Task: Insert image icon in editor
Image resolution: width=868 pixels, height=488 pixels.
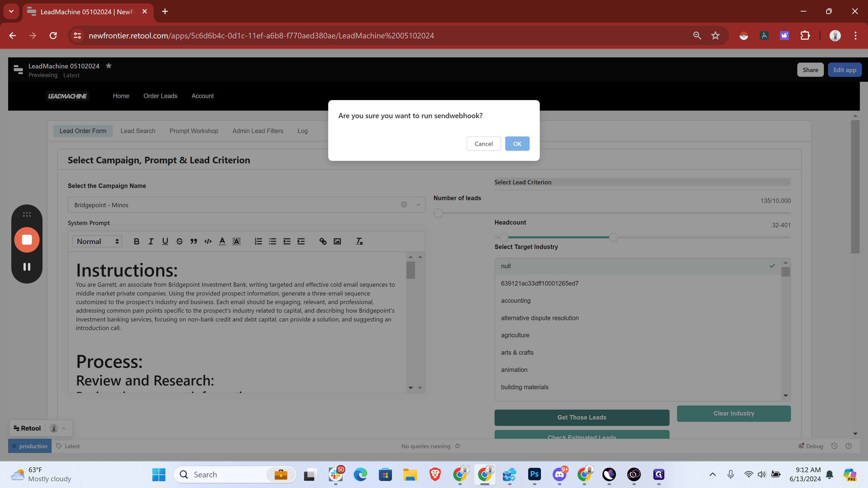Action: [337, 241]
